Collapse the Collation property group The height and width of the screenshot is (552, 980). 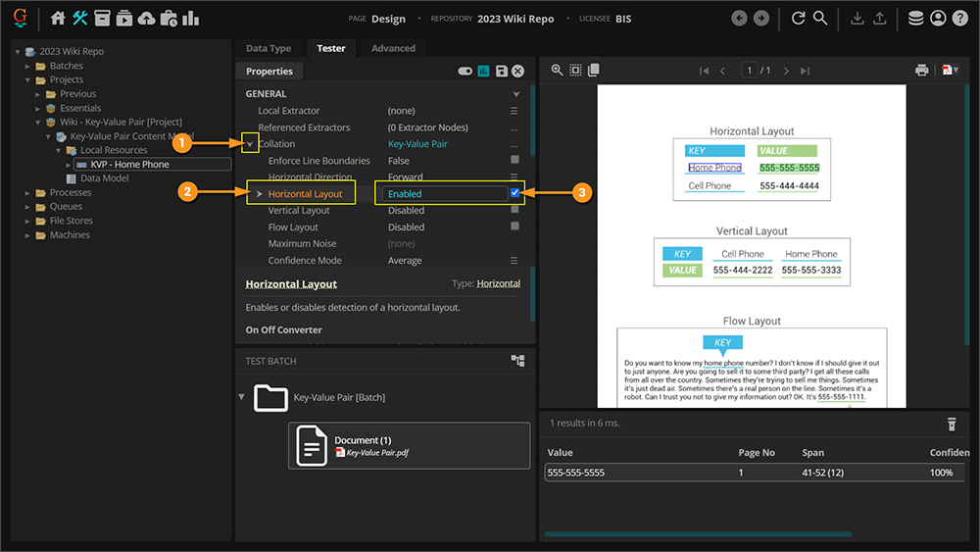(250, 144)
